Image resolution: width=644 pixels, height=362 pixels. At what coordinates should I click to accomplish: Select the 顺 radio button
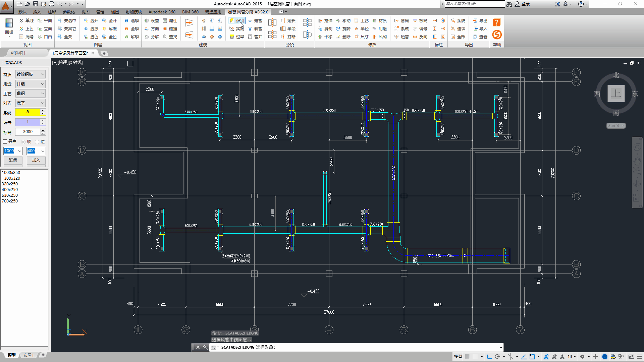pyautogui.click(x=23, y=142)
